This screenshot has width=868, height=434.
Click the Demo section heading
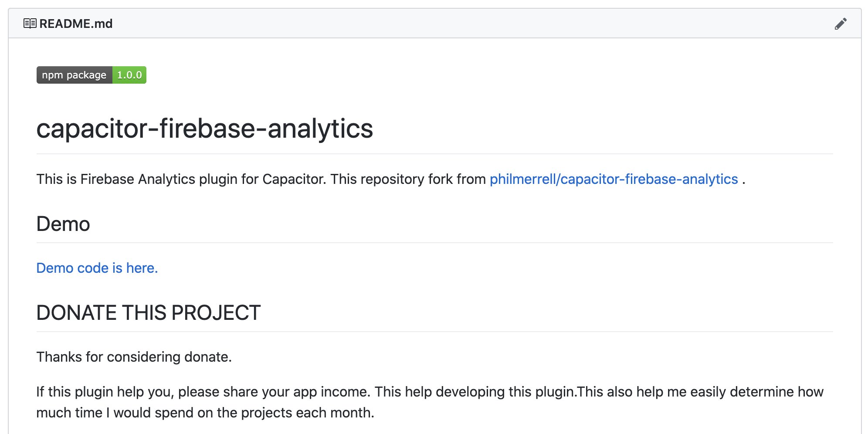click(63, 224)
